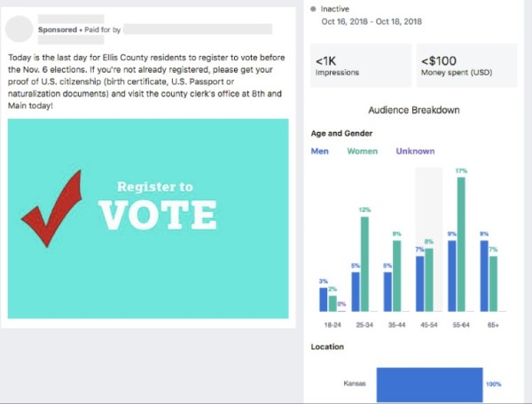Click the 12% women bar for 25-34

(x=364, y=264)
